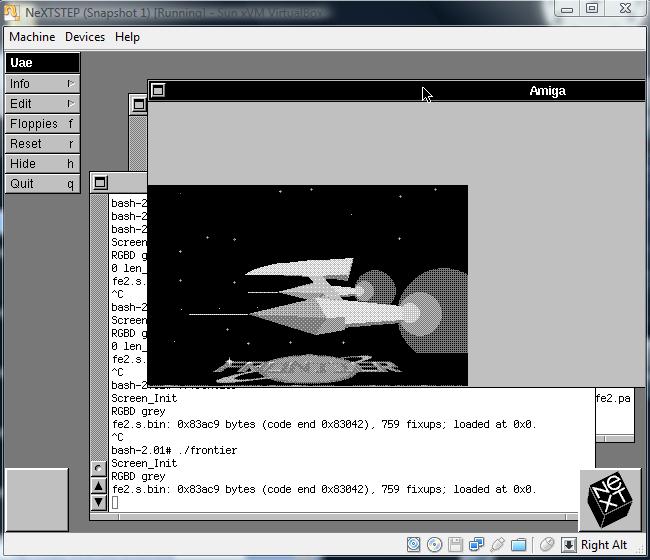Open the Devices menu
Screen dimensions: 650x560
point(85,37)
